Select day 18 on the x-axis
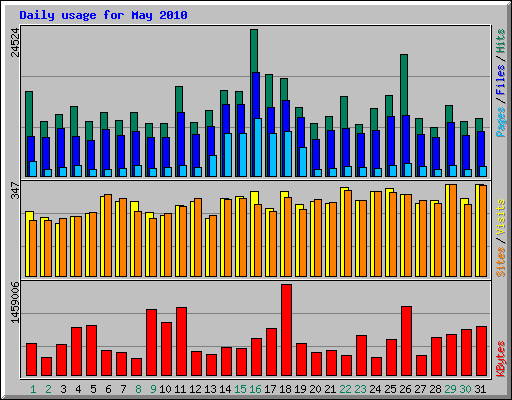The width and height of the screenshot is (512, 400). pos(285,389)
